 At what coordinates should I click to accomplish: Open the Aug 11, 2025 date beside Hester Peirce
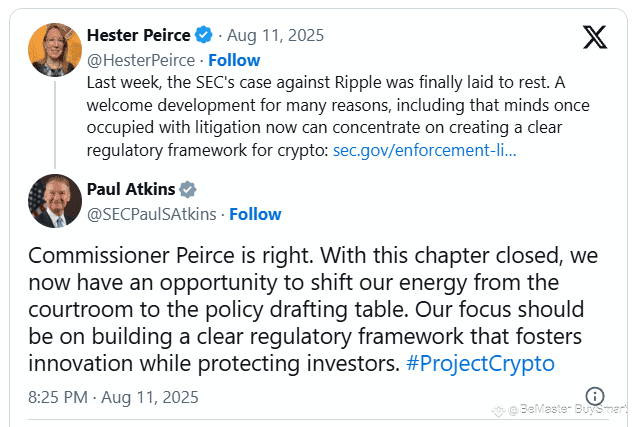[275, 35]
